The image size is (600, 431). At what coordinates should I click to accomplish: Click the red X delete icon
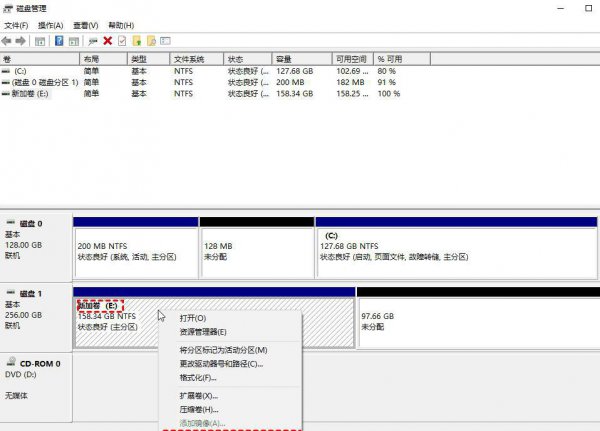pos(108,41)
